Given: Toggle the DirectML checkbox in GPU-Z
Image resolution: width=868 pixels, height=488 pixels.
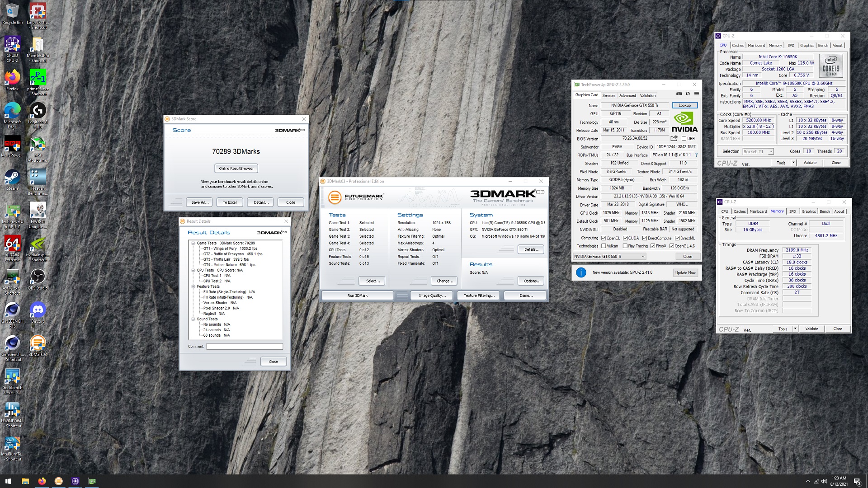Looking at the screenshot, I should [x=677, y=238].
